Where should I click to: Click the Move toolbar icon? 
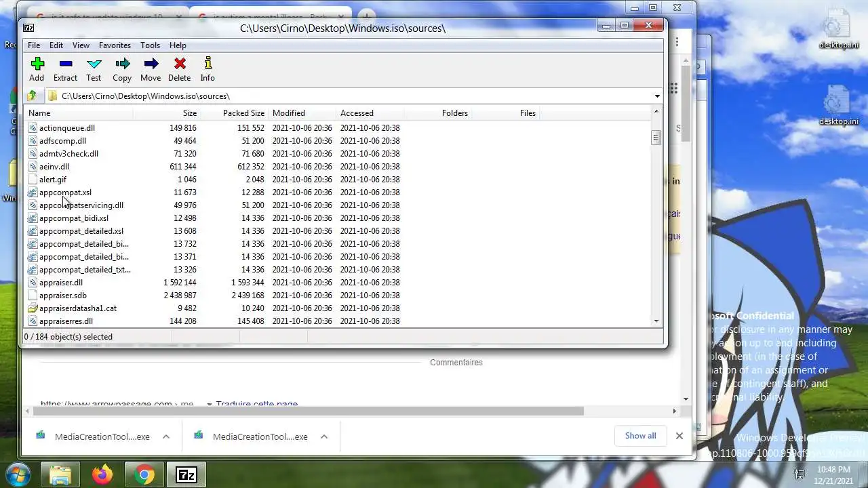[x=151, y=64]
